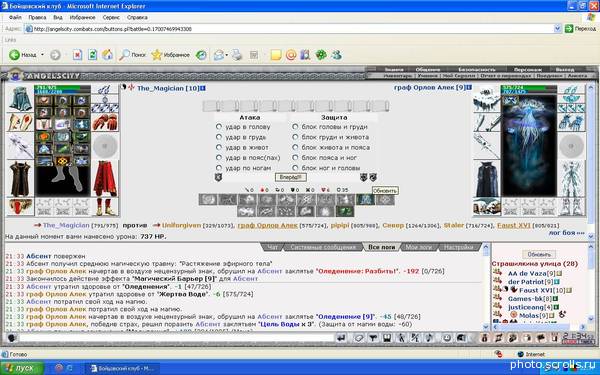Screen dimensions: 600x375
Task: Click the blue-lit spell icon in ability row
Action: click(x=365, y=199)
